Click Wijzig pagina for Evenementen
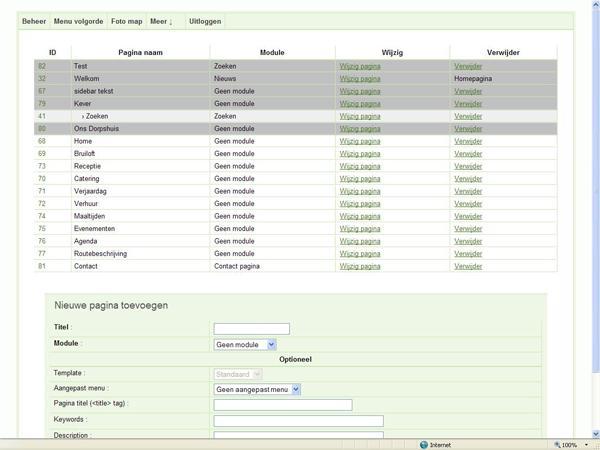This screenshot has width=600, height=450. pos(360,228)
